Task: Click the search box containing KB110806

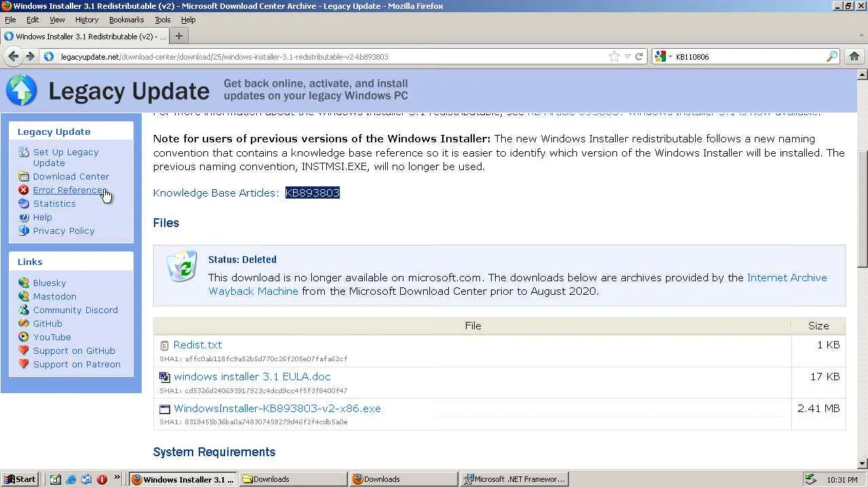Action: 749,57
